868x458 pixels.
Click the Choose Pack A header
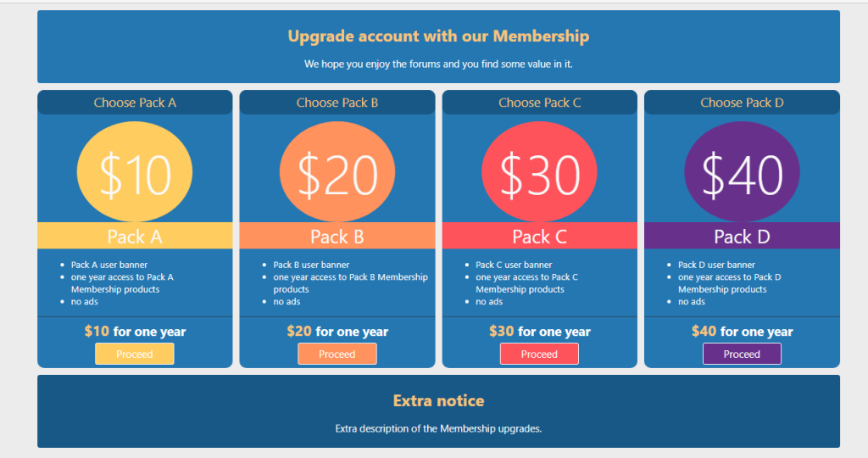[x=135, y=103]
